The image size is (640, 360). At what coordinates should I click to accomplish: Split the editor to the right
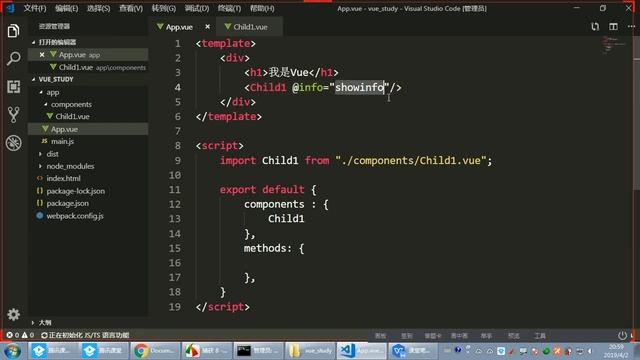tap(613, 27)
